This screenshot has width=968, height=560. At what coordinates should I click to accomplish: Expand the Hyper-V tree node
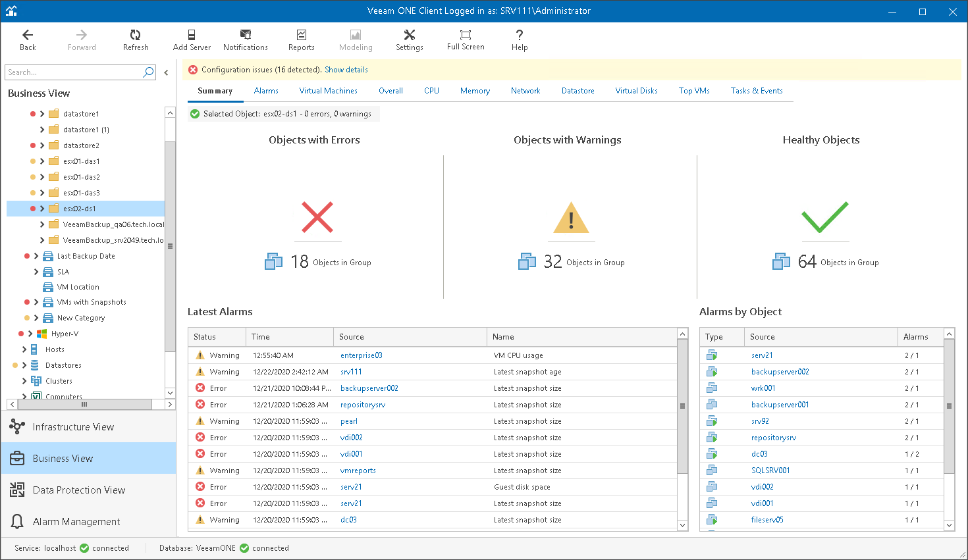[30, 334]
